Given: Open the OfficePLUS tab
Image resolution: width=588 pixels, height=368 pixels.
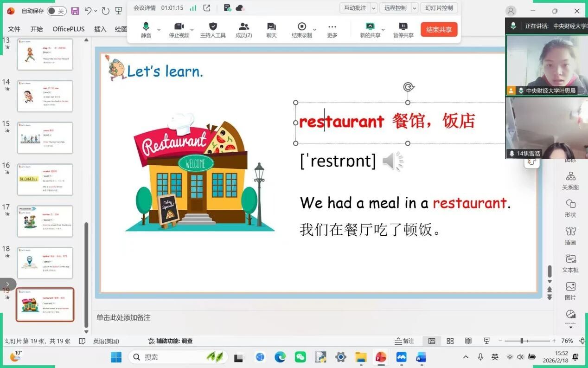Looking at the screenshot, I should tap(69, 29).
